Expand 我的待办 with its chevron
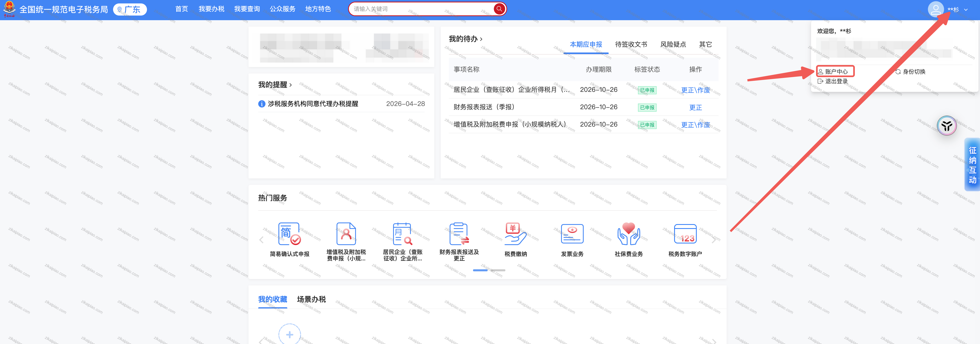Viewport: 980px width, 344px height. point(481,39)
